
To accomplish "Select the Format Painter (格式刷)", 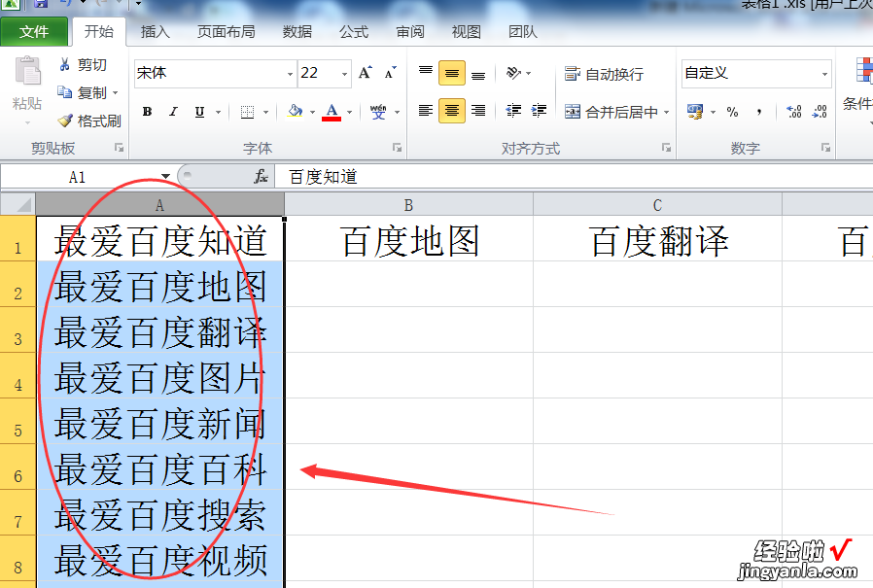I will pyautogui.click(x=90, y=121).
